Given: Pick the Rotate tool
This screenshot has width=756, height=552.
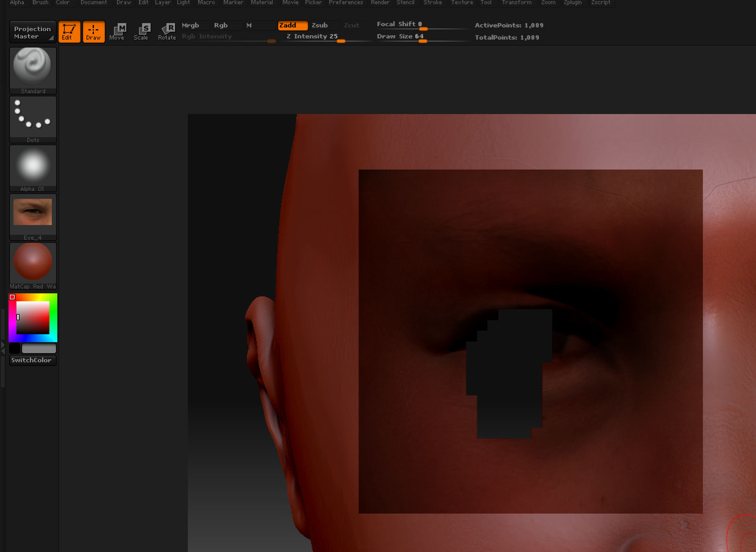Looking at the screenshot, I should pos(166,32).
